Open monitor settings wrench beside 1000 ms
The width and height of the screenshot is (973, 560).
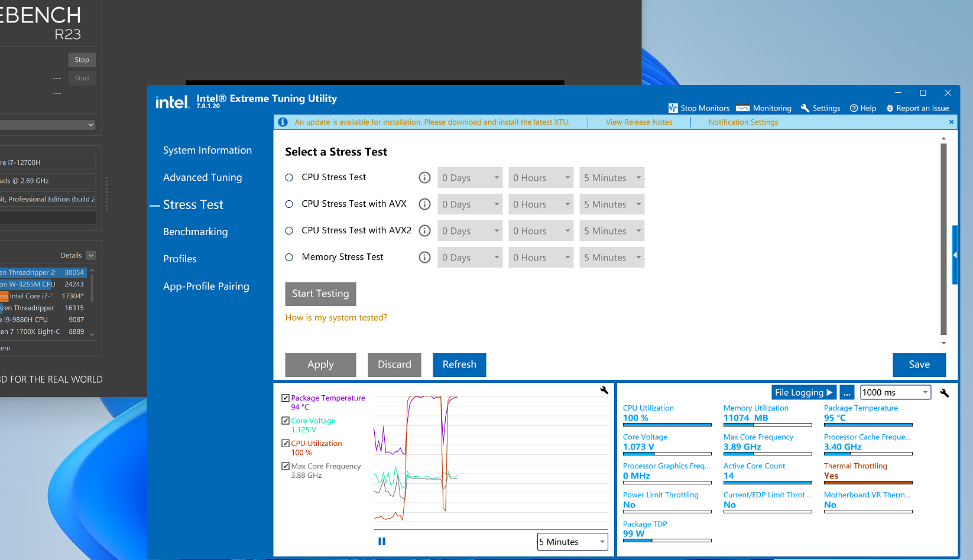tap(945, 393)
